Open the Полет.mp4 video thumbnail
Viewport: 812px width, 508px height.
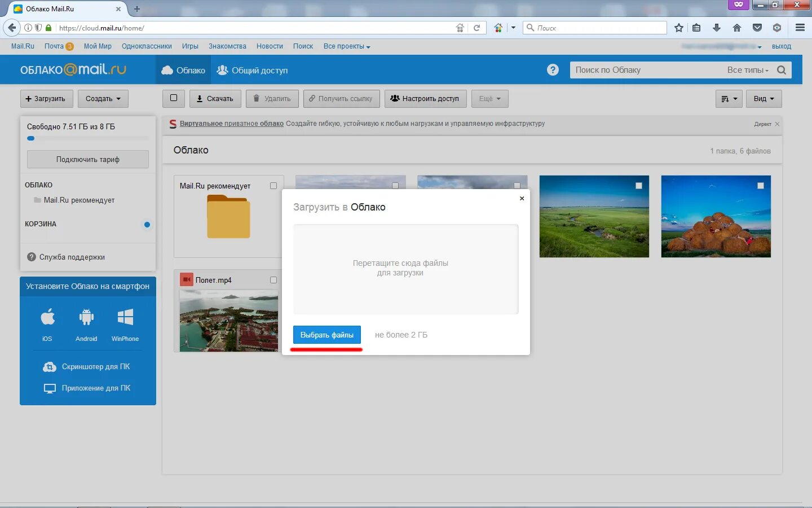click(x=229, y=321)
